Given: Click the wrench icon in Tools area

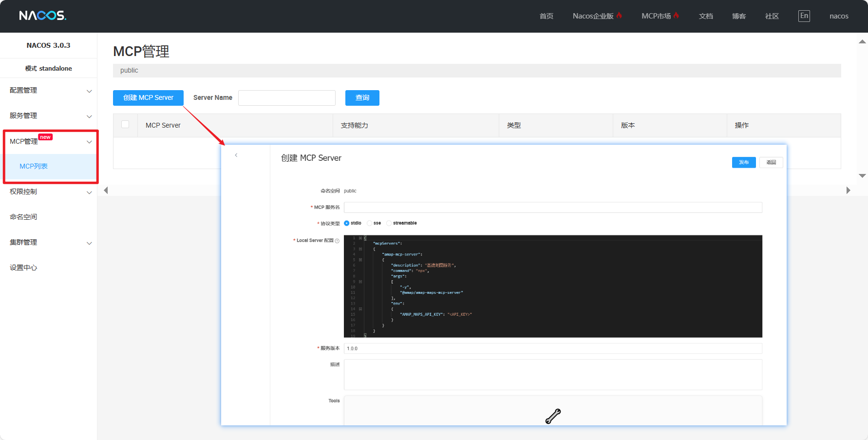Looking at the screenshot, I should pyautogui.click(x=553, y=416).
